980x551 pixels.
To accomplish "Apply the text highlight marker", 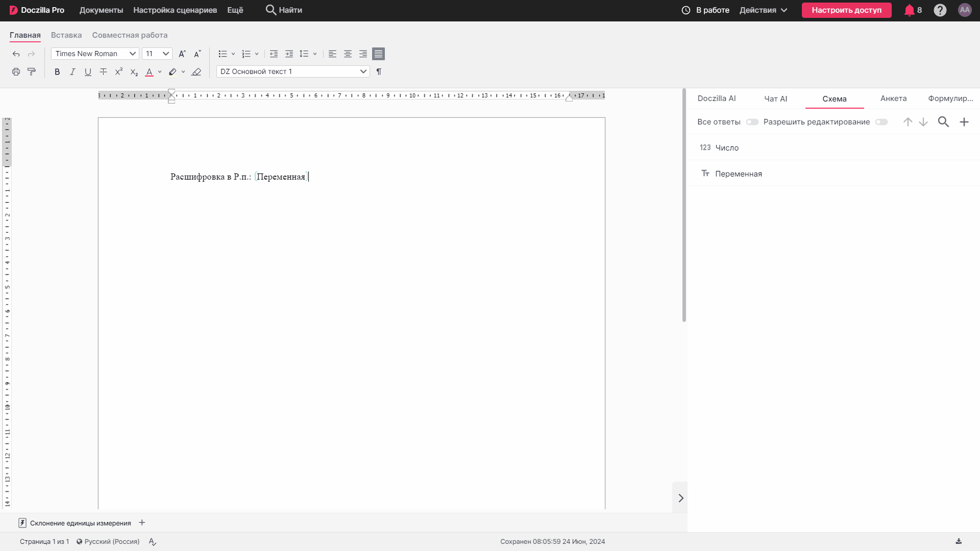I will pos(173,72).
